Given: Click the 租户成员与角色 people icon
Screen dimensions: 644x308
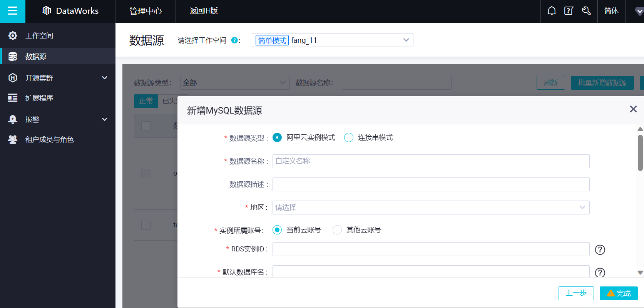Looking at the screenshot, I should point(13,139).
